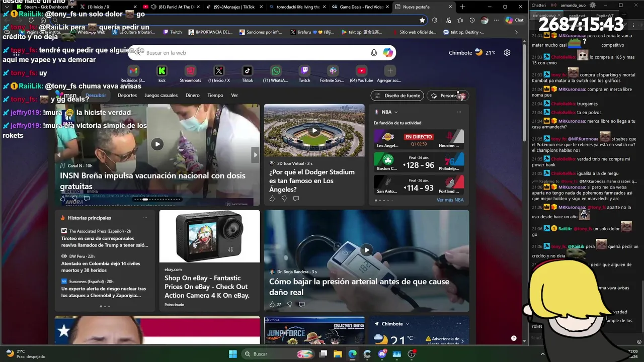
Task: Open comments on the Dodger Stadium article
Action: click(296, 199)
